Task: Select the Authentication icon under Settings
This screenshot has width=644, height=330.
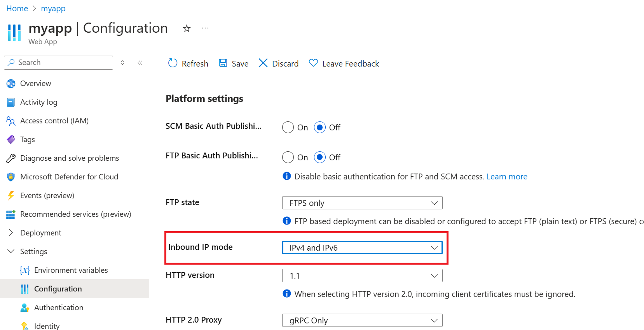Action: (x=24, y=307)
